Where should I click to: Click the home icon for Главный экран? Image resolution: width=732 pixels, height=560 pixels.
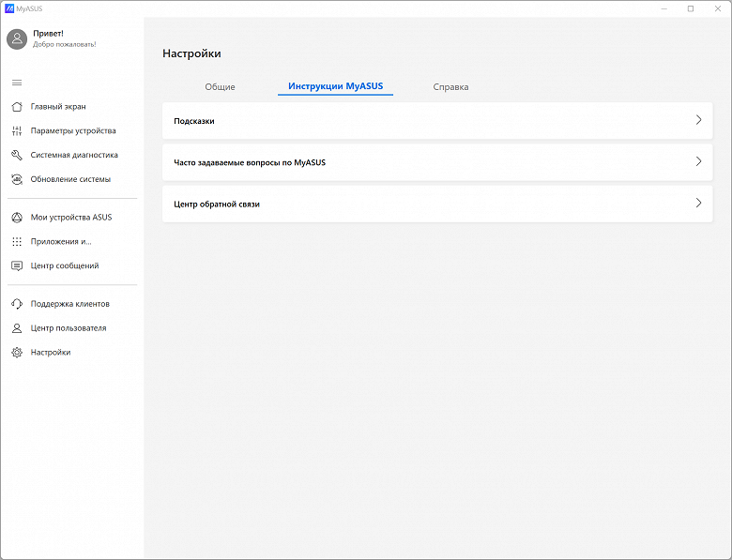tap(17, 107)
